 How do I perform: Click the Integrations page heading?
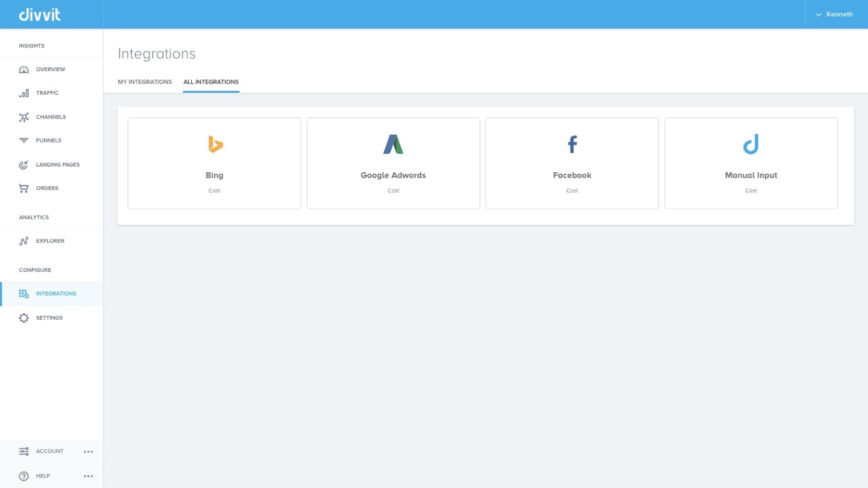(157, 54)
